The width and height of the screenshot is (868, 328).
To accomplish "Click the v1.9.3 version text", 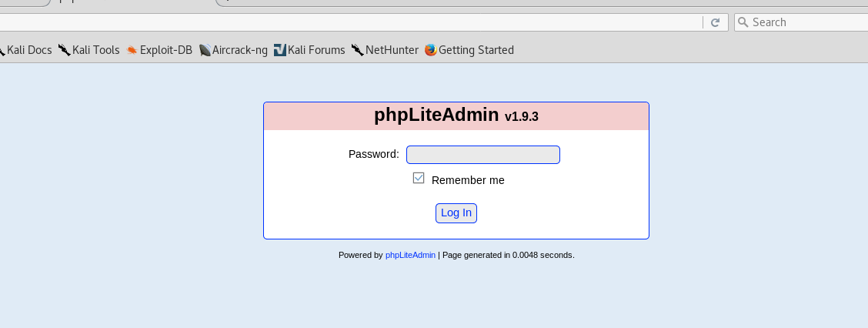I will 522,117.
